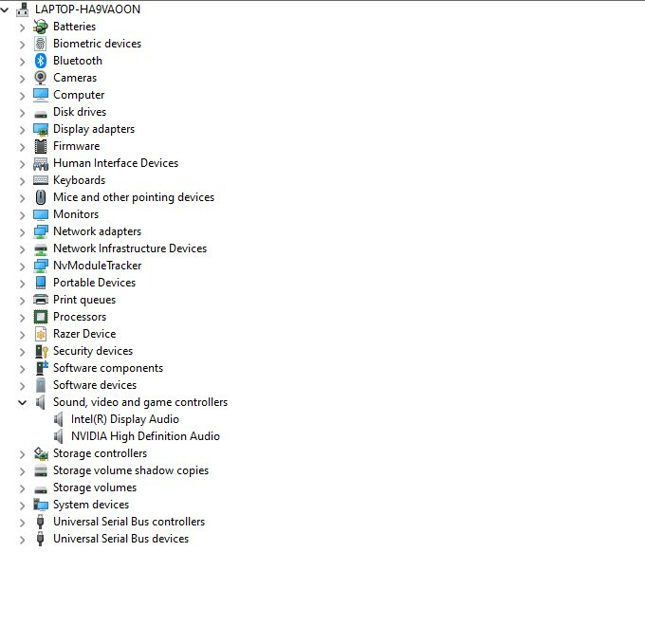
Task: Select the Software components label
Action: click(108, 368)
